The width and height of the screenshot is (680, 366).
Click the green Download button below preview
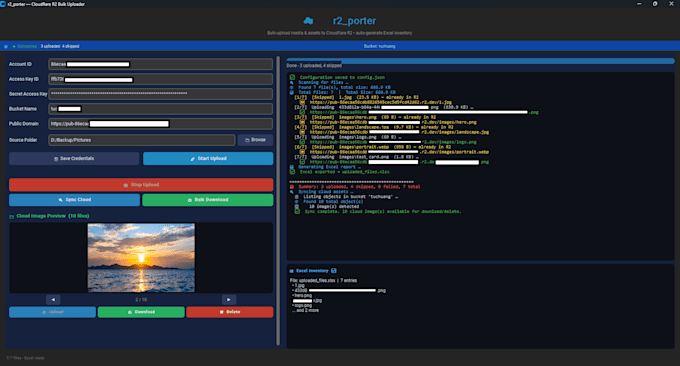tap(141, 312)
